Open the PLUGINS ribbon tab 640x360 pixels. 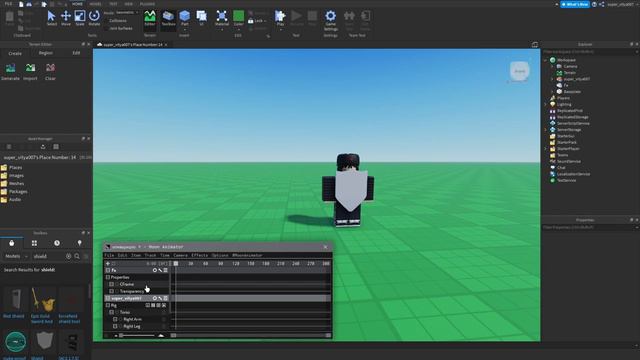click(147, 4)
